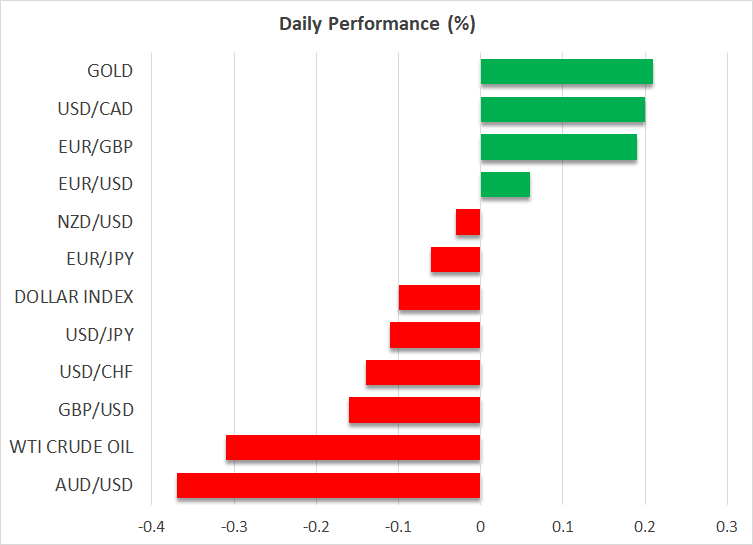
Task: Click the 0.3 axis tick label
Action: [x=726, y=526]
